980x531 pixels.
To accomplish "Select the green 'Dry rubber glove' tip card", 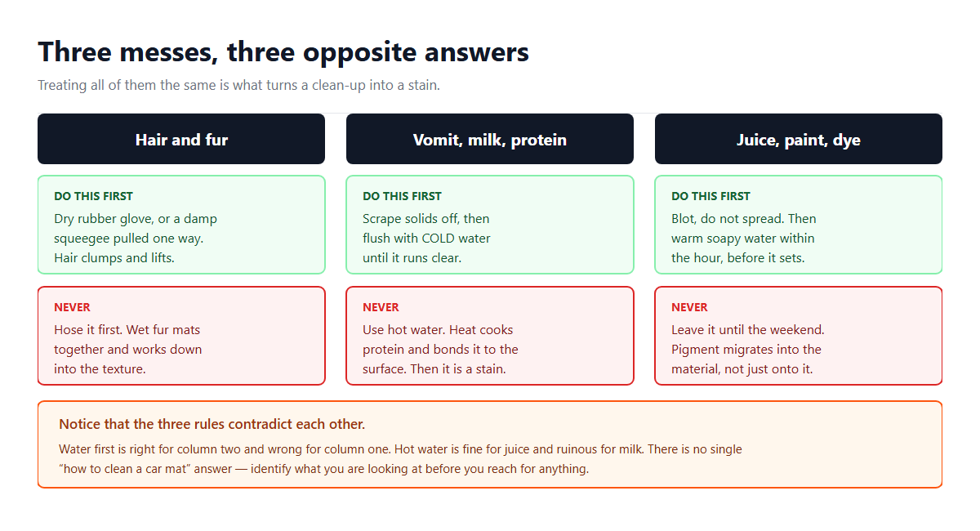I will pyautogui.click(x=181, y=225).
